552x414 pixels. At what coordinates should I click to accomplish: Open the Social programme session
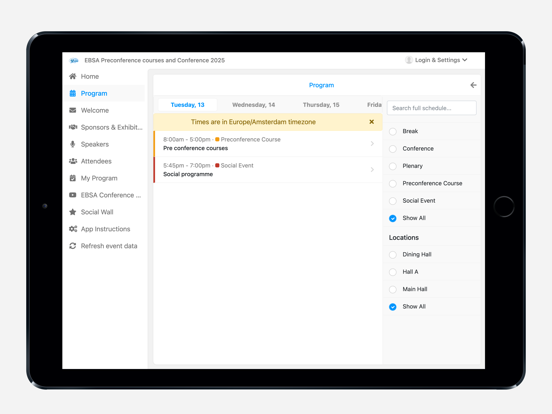[268, 170]
